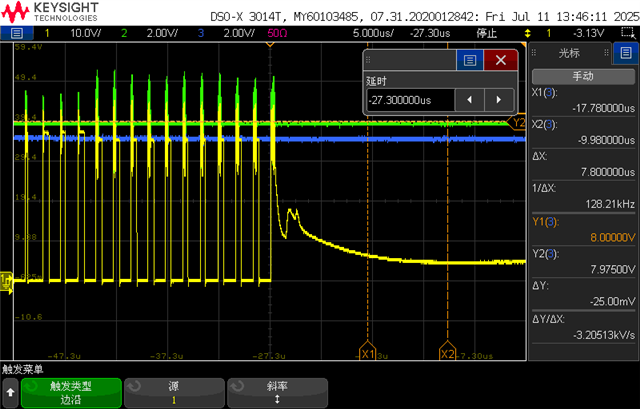Open the 斜率 slope softkey
Image resolution: width=640 pixels, height=409 pixels.
(x=278, y=393)
